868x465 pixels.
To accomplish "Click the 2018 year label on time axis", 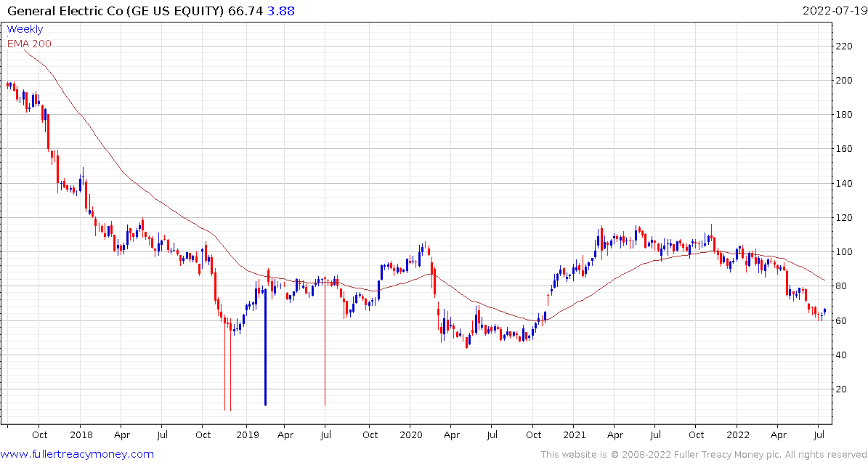I will click(80, 434).
